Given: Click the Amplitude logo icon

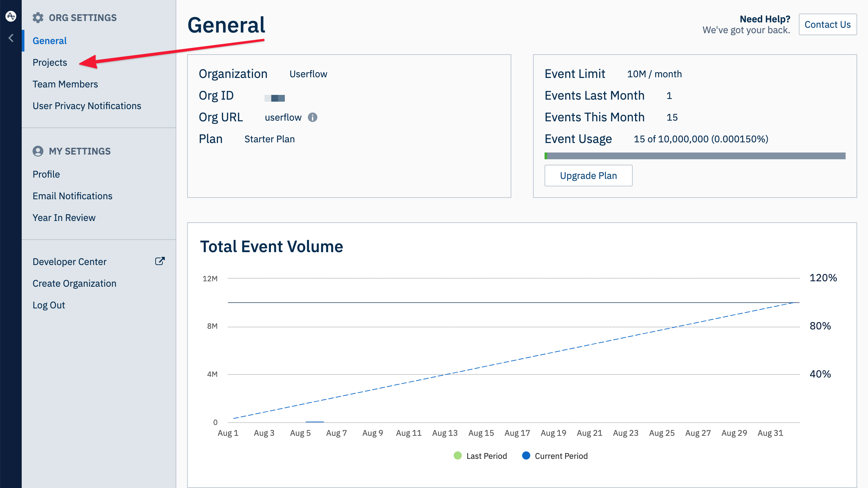Looking at the screenshot, I should (x=11, y=16).
